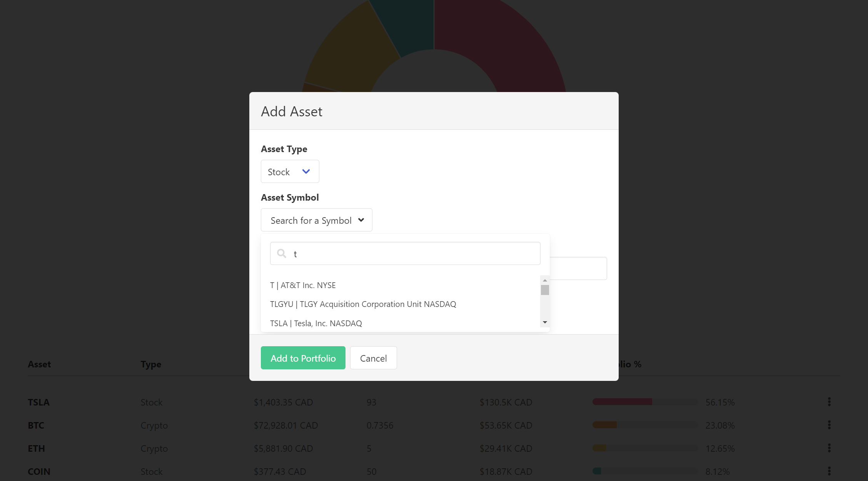
Task: Click the Asset column header
Action: pos(39,364)
